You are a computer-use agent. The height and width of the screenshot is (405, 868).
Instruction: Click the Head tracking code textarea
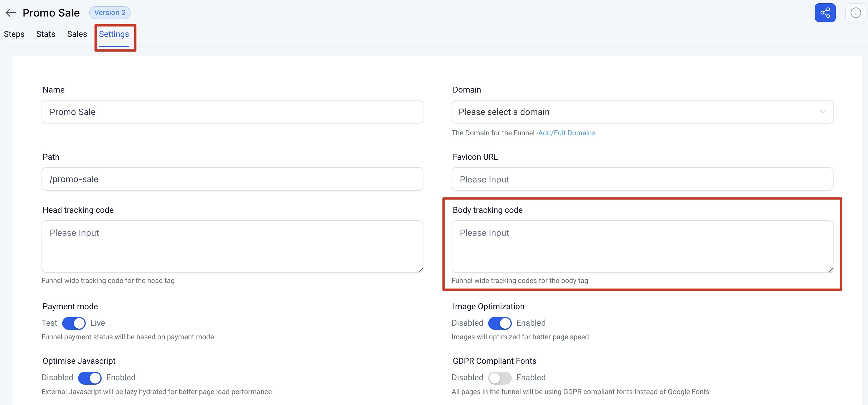232,246
